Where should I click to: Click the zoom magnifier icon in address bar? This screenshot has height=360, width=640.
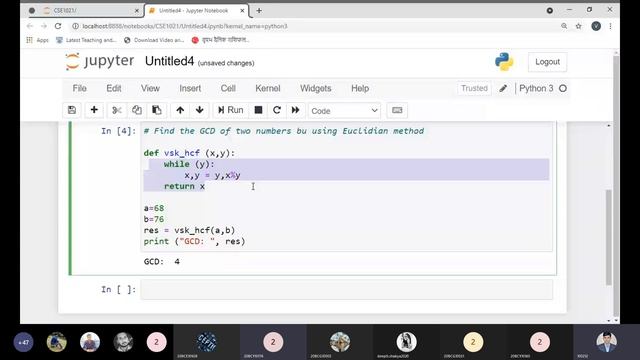click(x=564, y=26)
